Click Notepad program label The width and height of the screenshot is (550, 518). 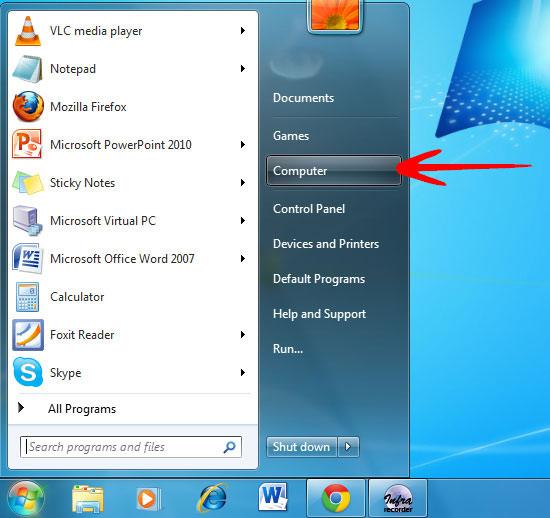click(x=73, y=69)
